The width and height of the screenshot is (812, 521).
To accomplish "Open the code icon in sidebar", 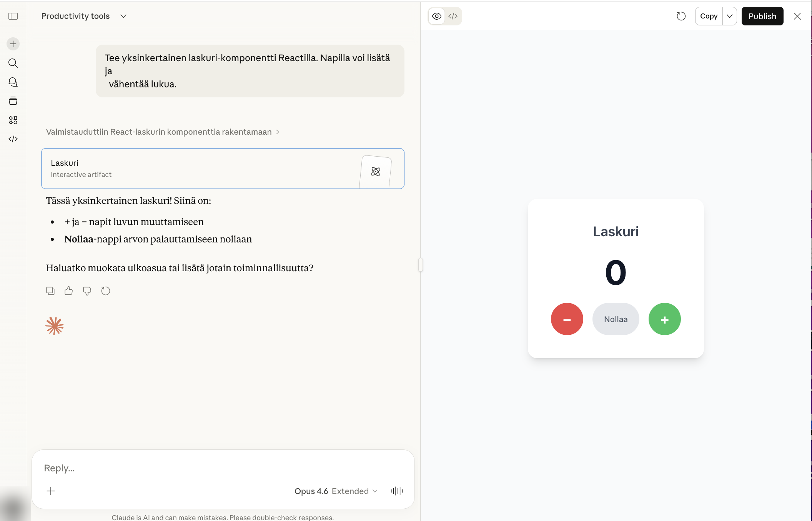I will [x=13, y=139].
